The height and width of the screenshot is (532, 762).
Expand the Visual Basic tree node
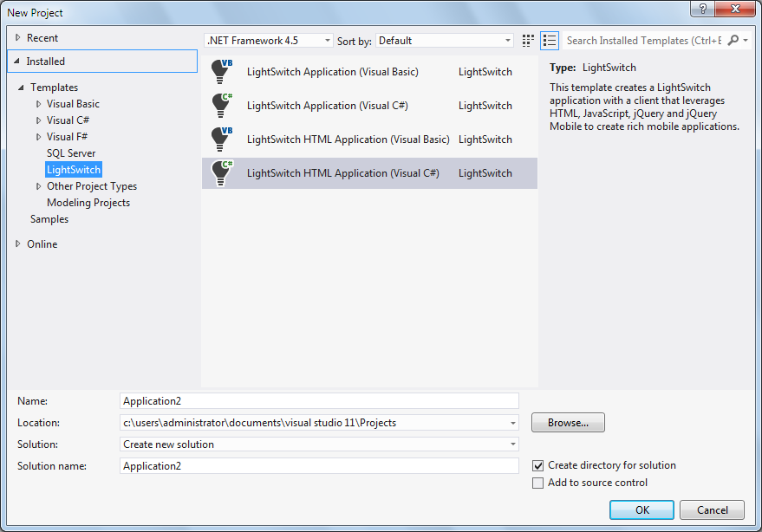pos(38,104)
